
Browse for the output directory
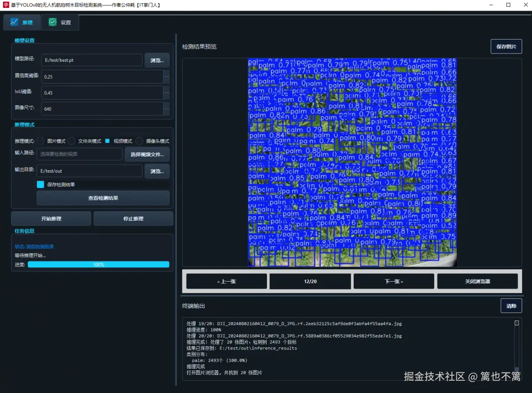click(157, 171)
